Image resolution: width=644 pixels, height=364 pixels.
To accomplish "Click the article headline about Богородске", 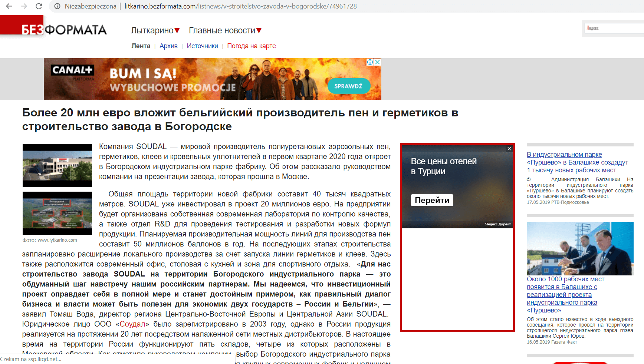I will coord(240,119).
